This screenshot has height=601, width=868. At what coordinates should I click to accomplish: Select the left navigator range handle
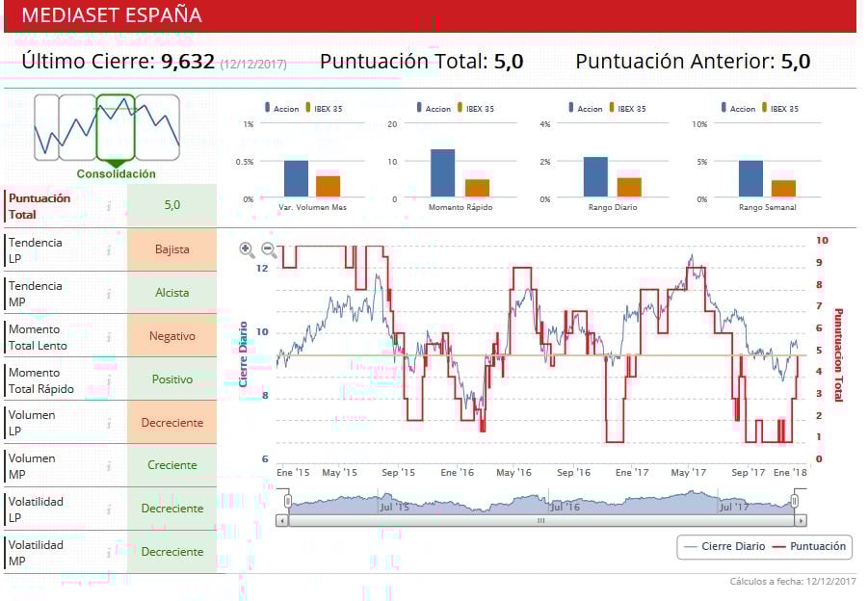point(288,502)
